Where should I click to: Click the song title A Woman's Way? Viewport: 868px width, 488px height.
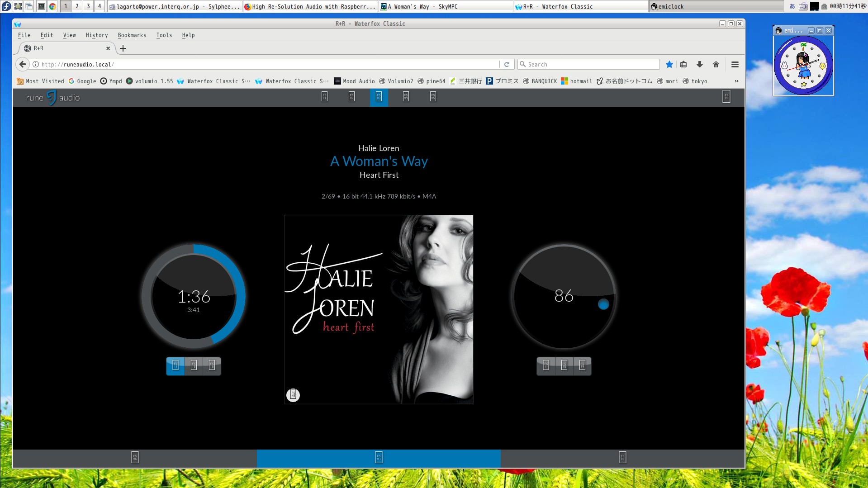coord(379,161)
